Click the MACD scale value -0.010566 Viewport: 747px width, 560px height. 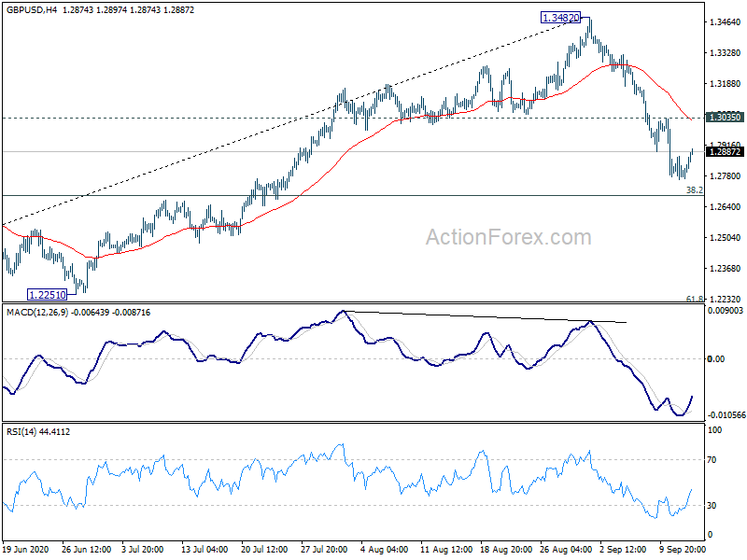point(726,415)
